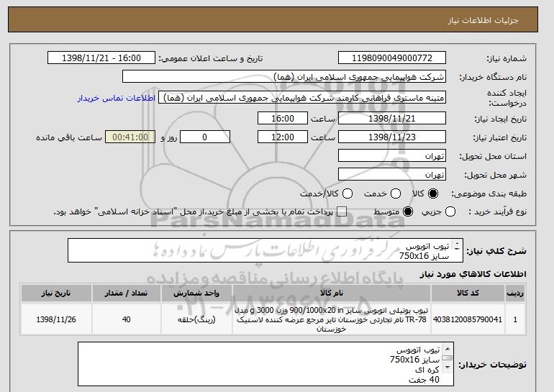Image resolution: width=554 pixels, height=392 pixels.
Task: Select the خدمت radio button
Action: pyautogui.click(x=396, y=193)
